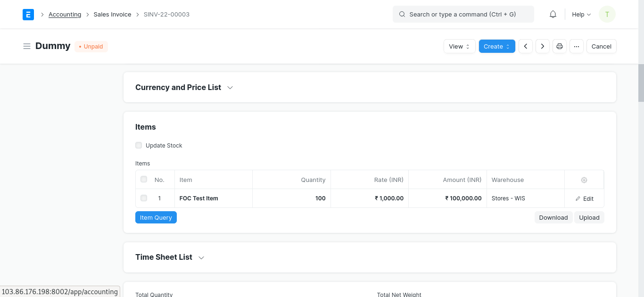The height and width of the screenshot is (297, 644).
Task: Toggle the sidebar hamburger menu icon
Action: pyautogui.click(x=27, y=46)
